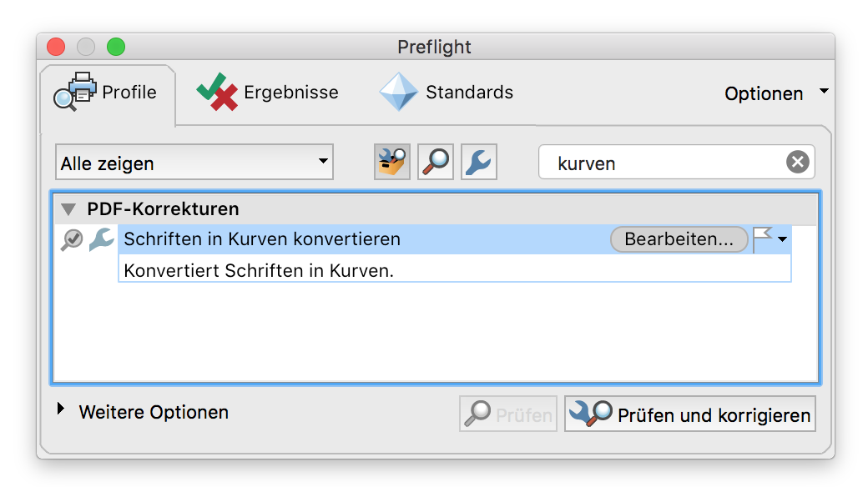Open the Alle zeigen dropdown
868x487 pixels.
pyautogui.click(x=194, y=162)
